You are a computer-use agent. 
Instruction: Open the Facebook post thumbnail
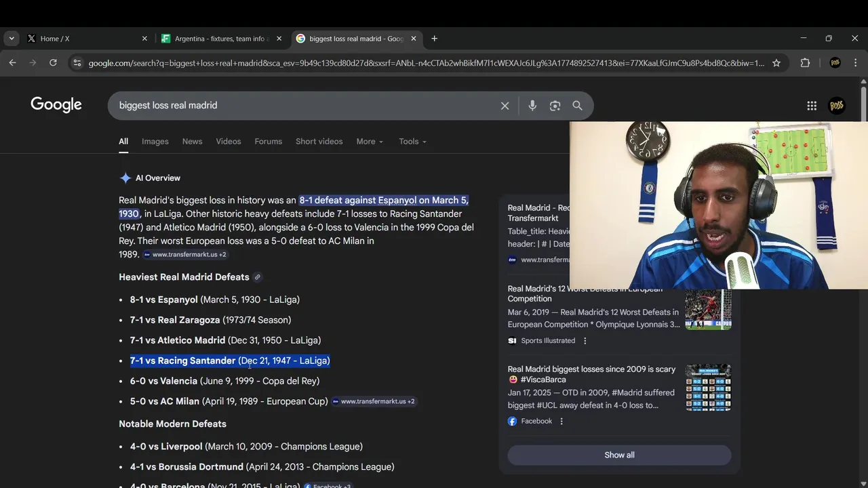pos(708,388)
